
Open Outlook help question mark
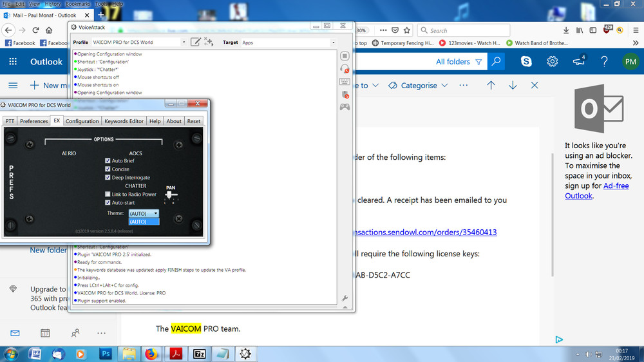click(x=604, y=62)
